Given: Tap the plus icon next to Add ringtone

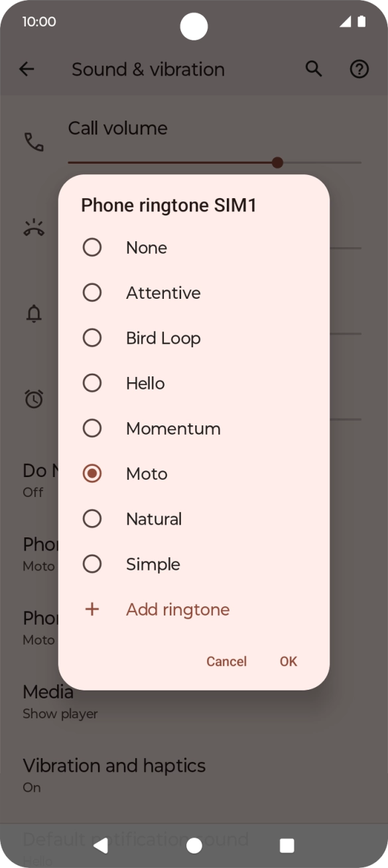Looking at the screenshot, I should tap(92, 609).
